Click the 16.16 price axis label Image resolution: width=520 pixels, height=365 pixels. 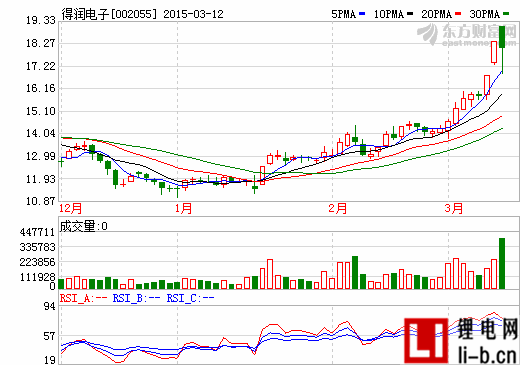41,88
